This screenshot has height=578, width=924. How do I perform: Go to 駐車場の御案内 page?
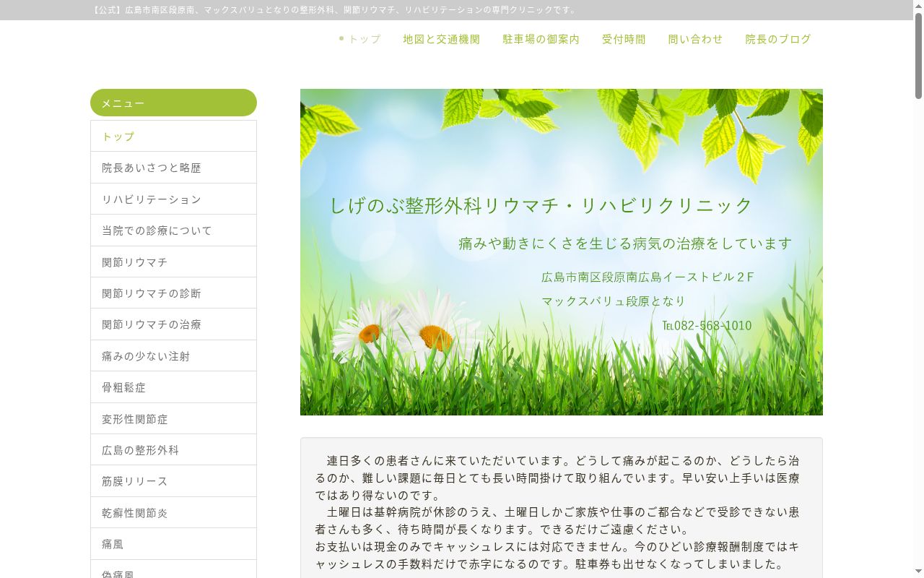541,39
